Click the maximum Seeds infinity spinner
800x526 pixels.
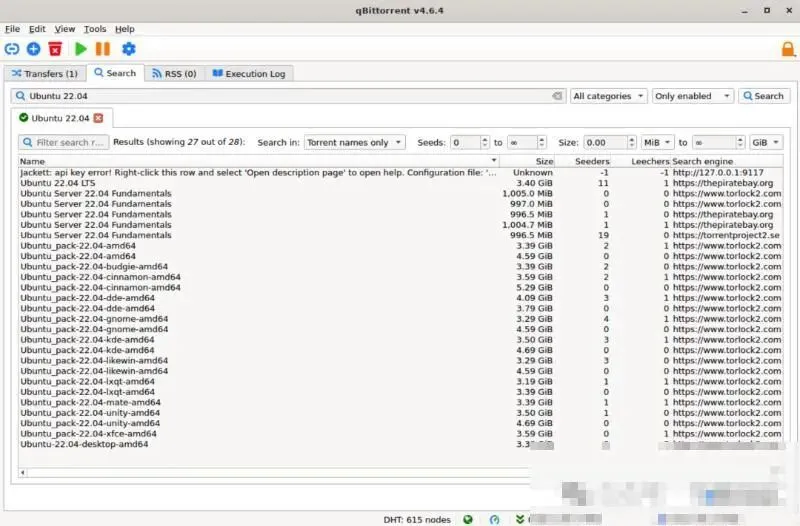click(x=527, y=142)
